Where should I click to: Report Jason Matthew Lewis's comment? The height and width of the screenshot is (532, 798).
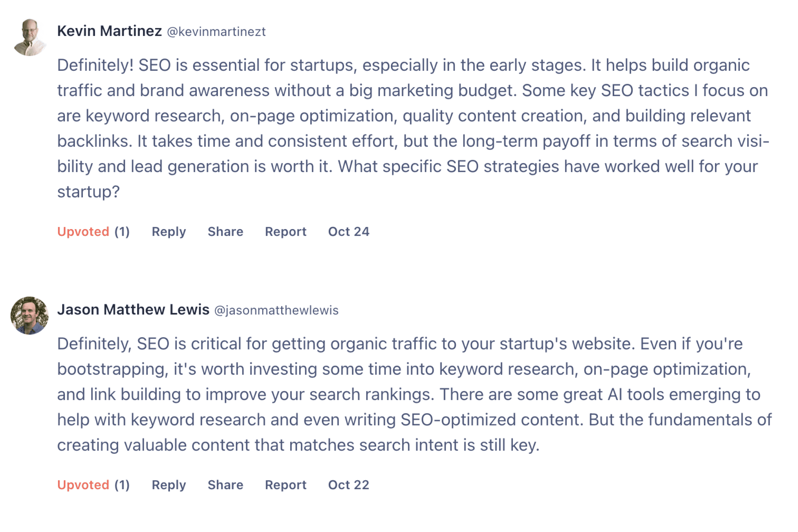[x=285, y=485]
